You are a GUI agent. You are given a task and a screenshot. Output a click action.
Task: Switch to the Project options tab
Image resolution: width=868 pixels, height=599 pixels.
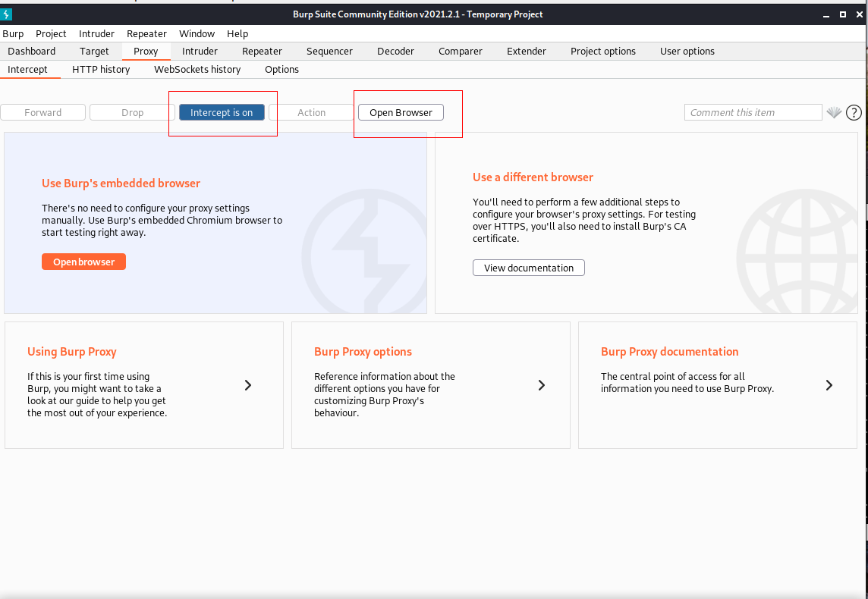[603, 51]
